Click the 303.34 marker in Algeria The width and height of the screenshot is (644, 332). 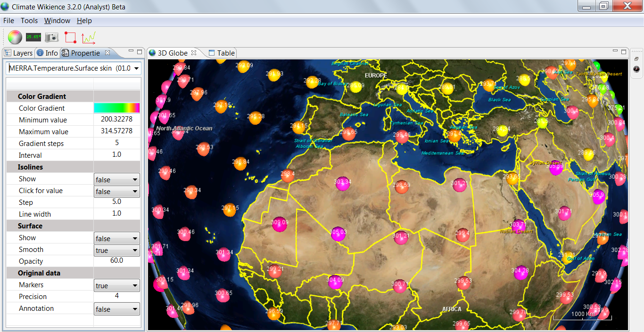342,183
